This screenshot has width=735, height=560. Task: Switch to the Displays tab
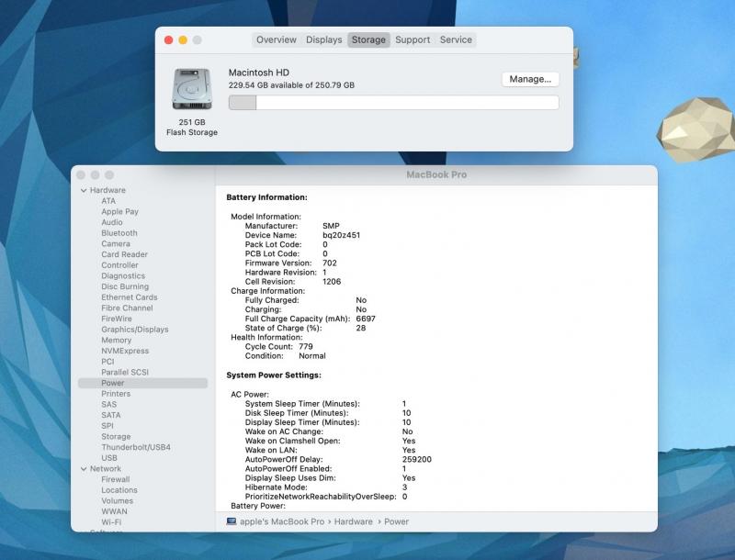click(x=324, y=39)
